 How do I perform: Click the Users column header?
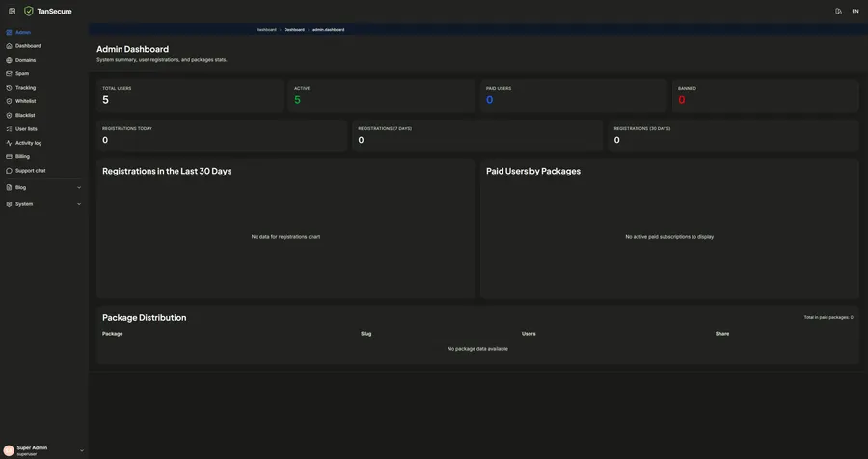[529, 334]
